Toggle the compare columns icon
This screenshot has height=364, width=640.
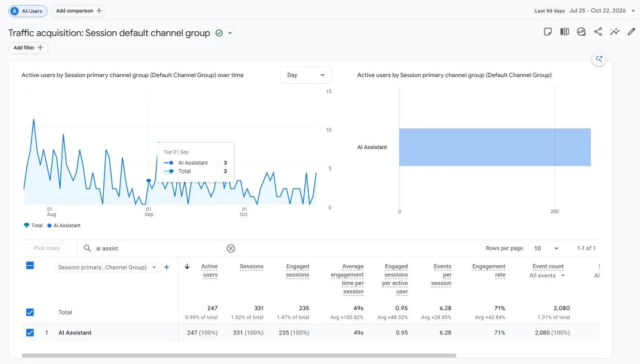565,32
